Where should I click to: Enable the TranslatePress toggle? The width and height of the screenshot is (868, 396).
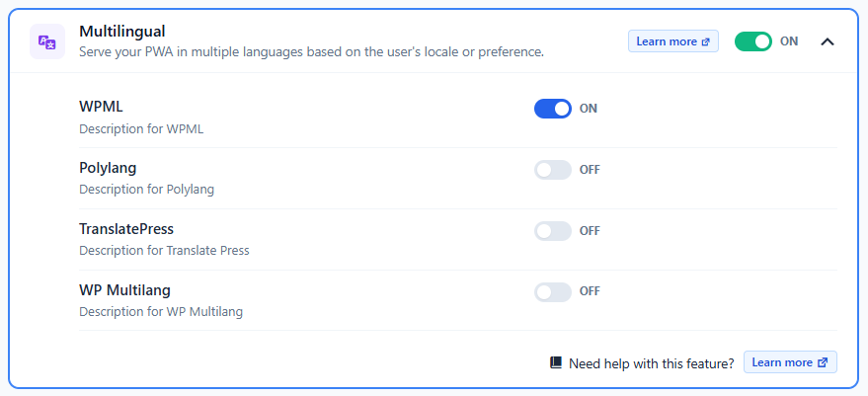(552, 231)
